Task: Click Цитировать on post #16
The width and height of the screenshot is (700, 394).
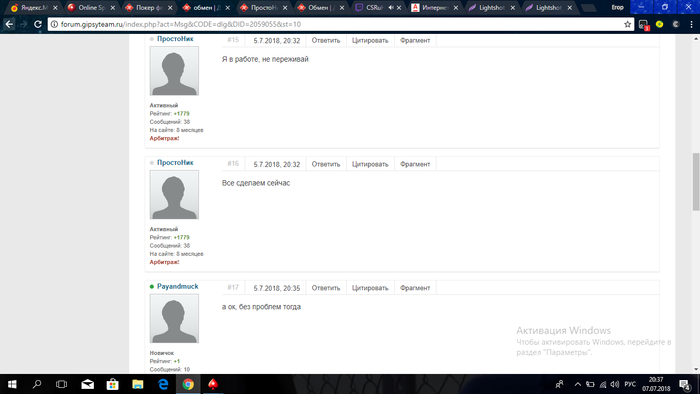Action: click(x=370, y=164)
